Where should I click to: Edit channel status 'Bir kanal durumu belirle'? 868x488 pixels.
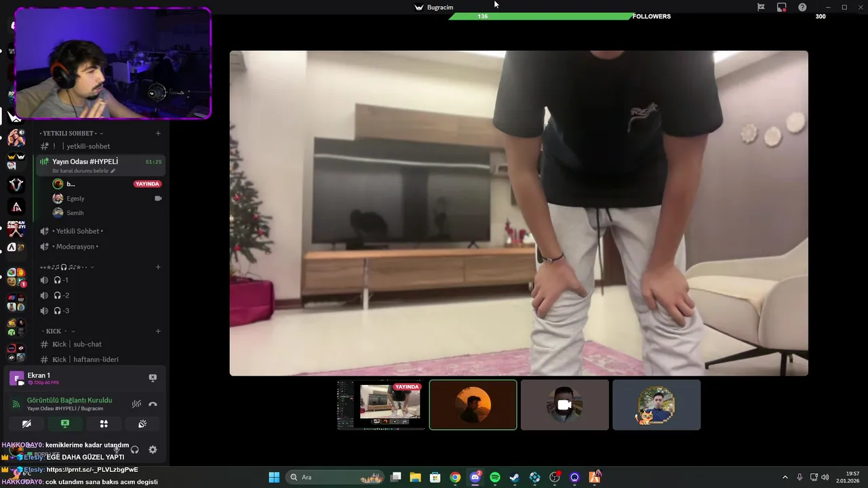84,171
